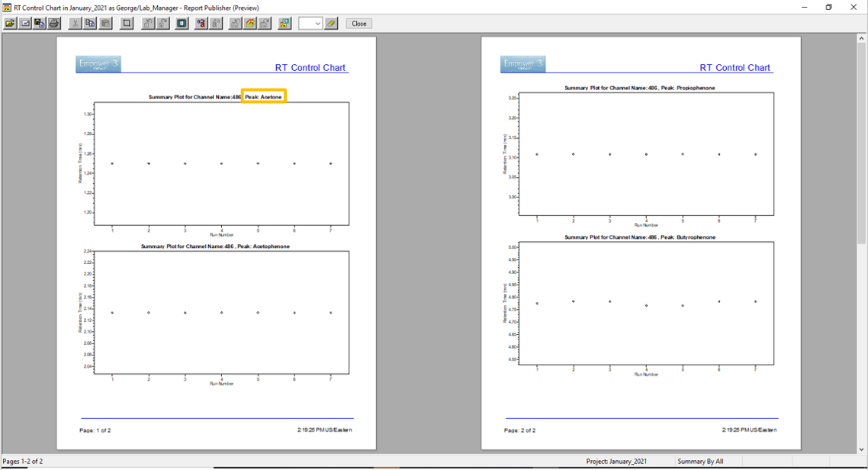Click 'RT Control Chart' title on page 1
The image size is (868, 470).
310,68
